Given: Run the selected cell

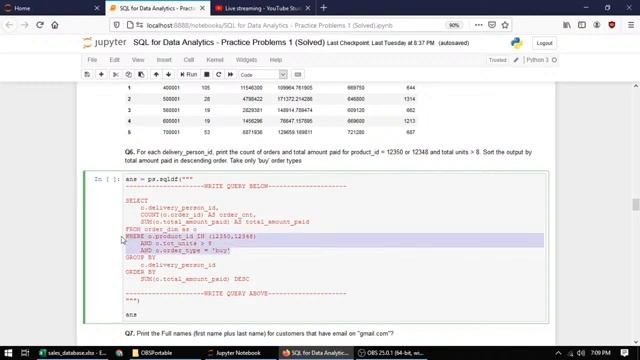Looking at the screenshot, I should point(189,75).
